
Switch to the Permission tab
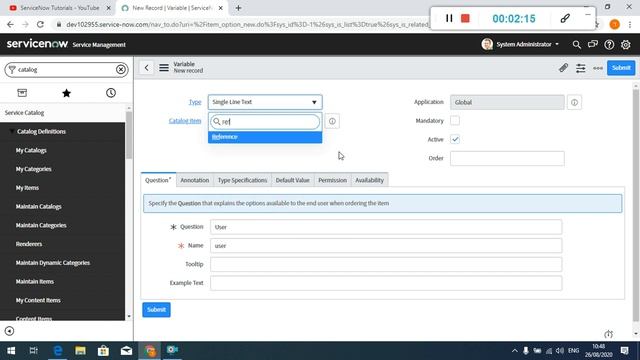333,180
